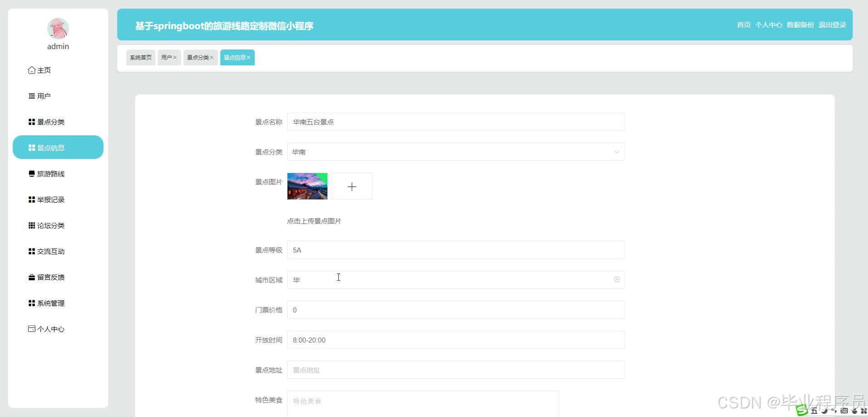
Task: Click the 门票价格 input field
Action: tap(456, 310)
